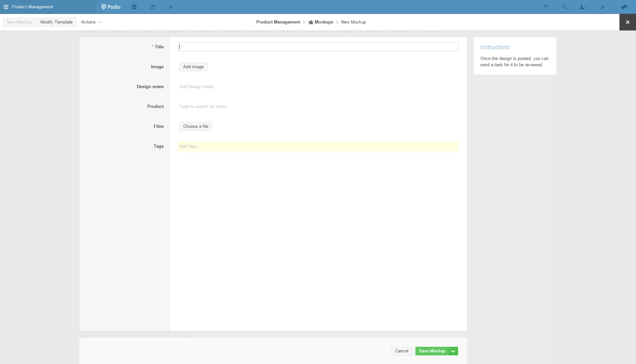Go to Mockups in breadcrumb

pos(324,22)
